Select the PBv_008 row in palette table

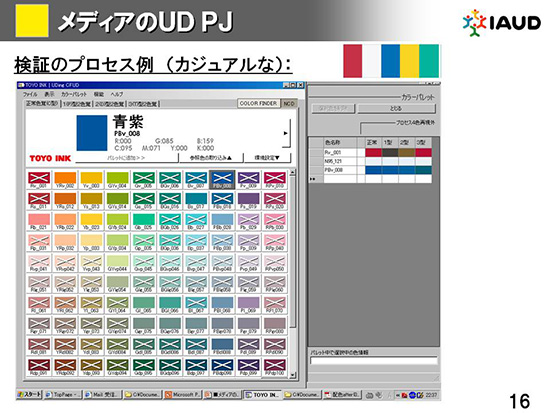coord(370,170)
